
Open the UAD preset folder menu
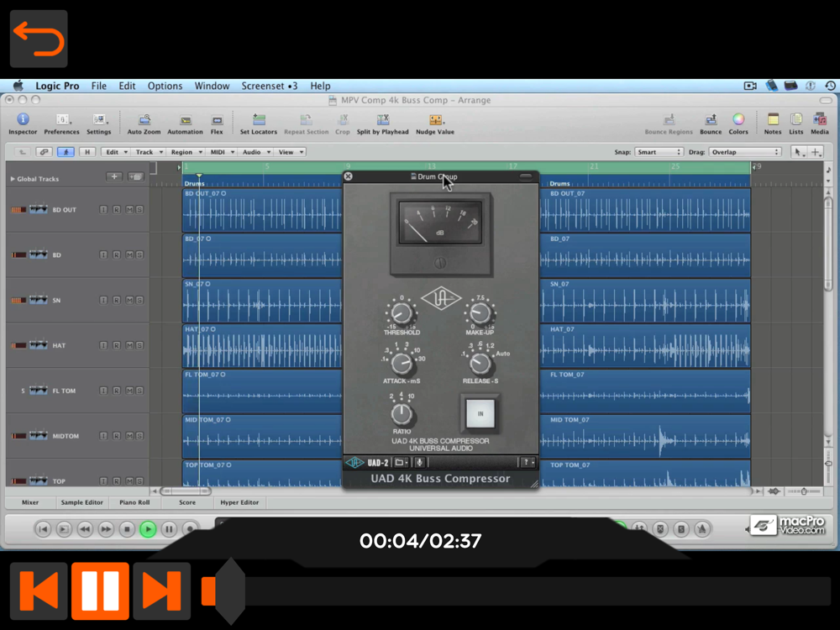click(402, 462)
